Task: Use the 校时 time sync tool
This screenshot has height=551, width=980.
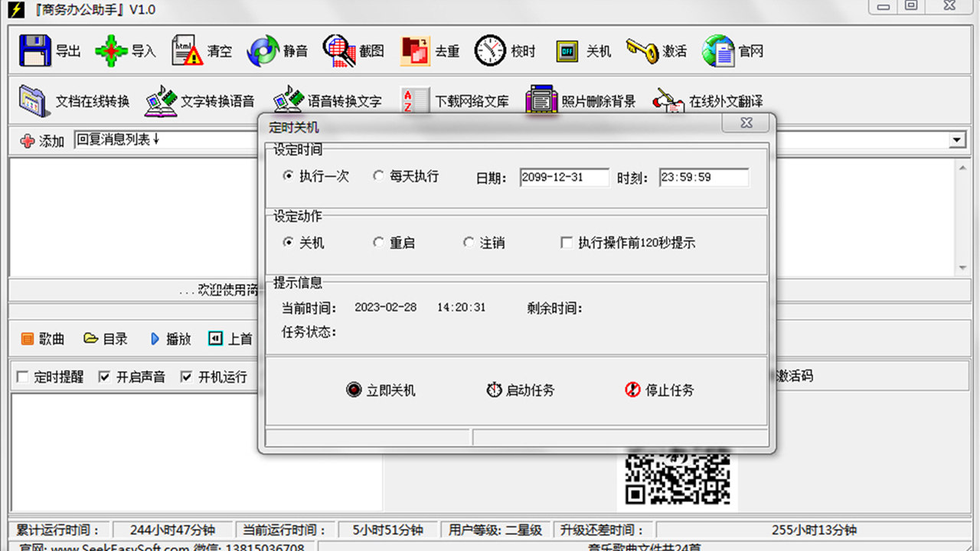Action: pos(505,51)
